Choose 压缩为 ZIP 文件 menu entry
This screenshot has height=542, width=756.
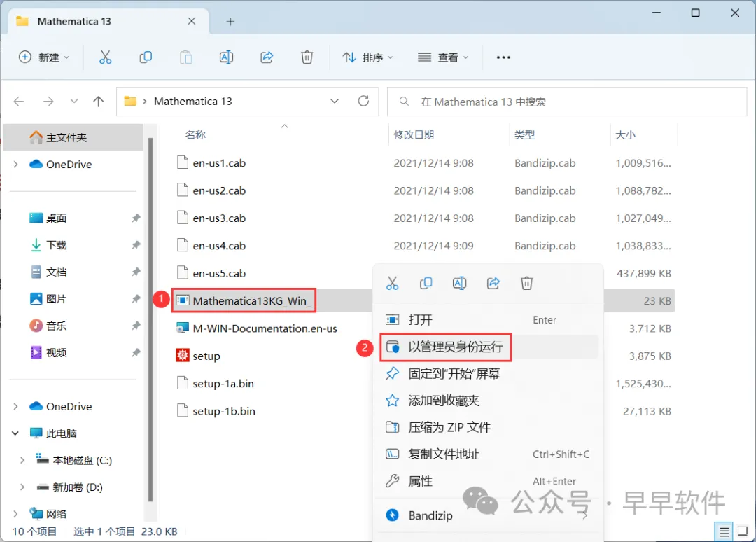click(x=488, y=427)
